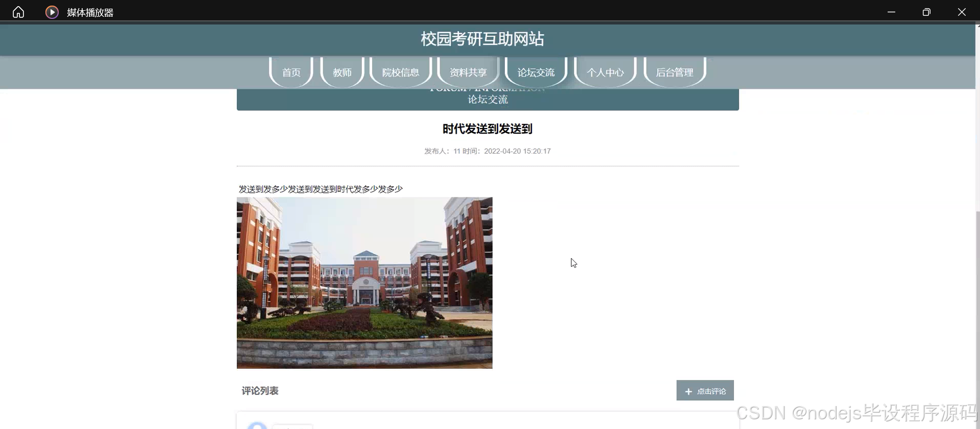Restore down the media player window
This screenshot has height=429, width=980.
click(x=926, y=12)
